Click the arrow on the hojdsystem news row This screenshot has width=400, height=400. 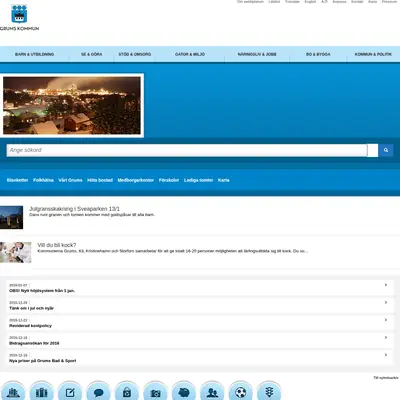[x=386, y=285]
